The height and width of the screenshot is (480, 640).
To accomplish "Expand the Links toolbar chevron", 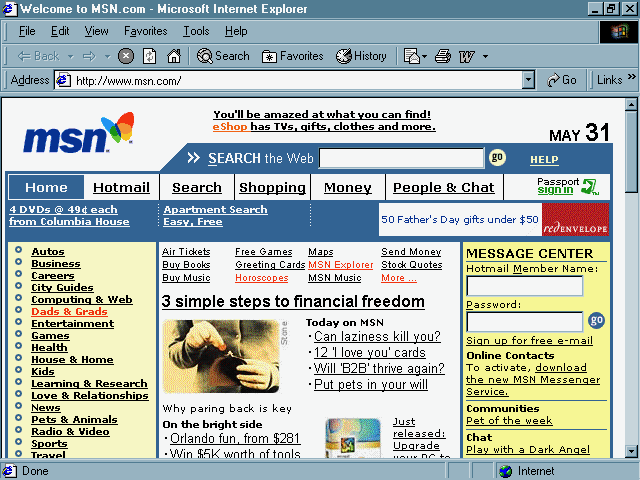I will pos(632,76).
